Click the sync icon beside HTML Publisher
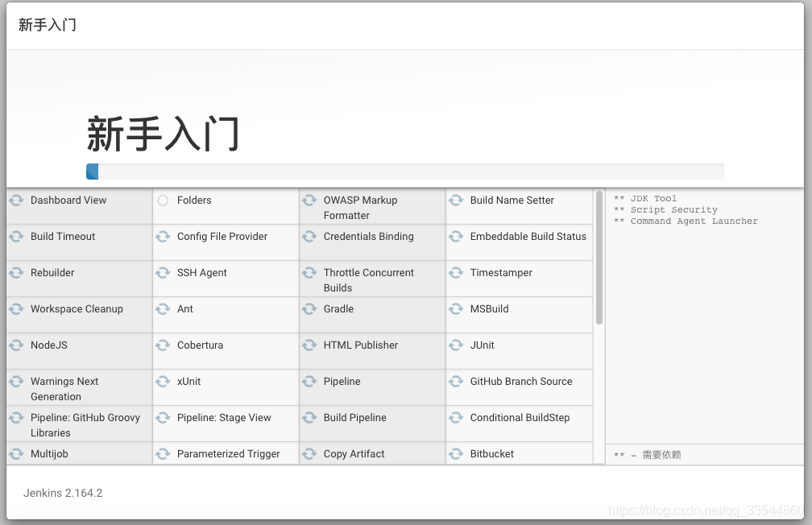The image size is (812, 525). coord(309,345)
